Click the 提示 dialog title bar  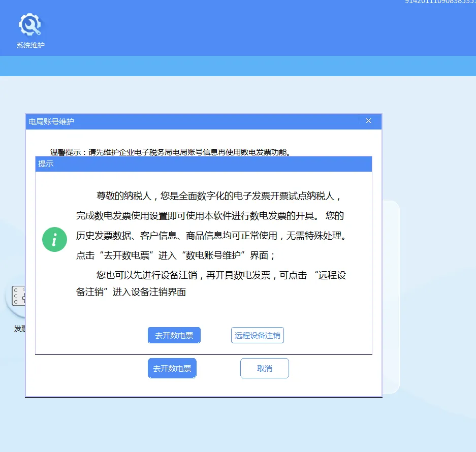[x=203, y=164]
